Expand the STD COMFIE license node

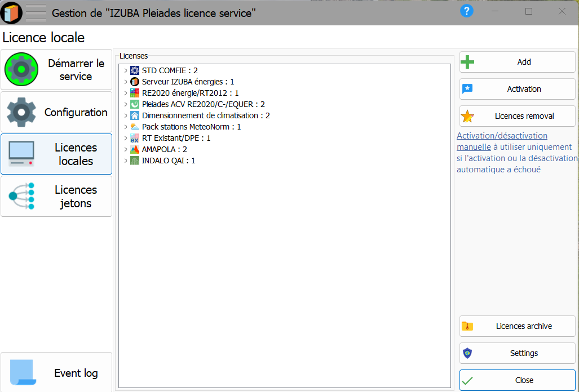[x=126, y=70]
